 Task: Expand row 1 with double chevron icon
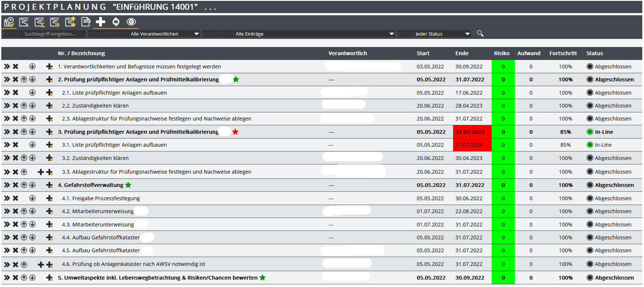pos(7,67)
